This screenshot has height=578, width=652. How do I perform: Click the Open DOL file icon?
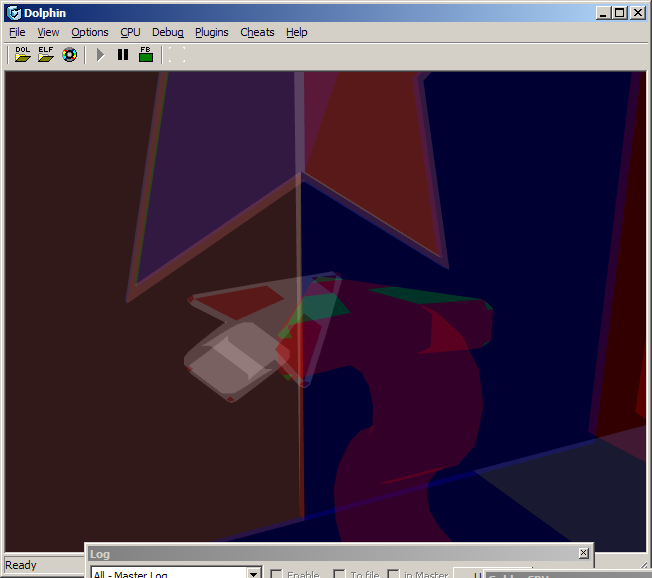pyautogui.click(x=23, y=55)
